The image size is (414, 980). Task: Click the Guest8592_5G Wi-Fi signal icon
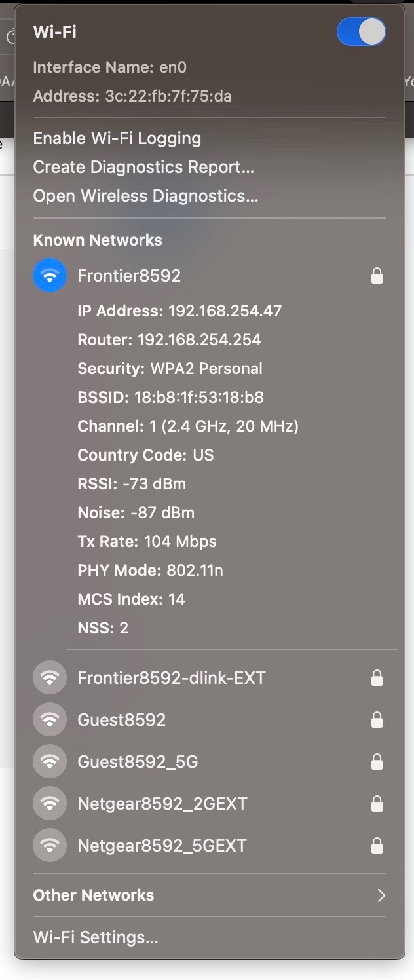(50, 761)
